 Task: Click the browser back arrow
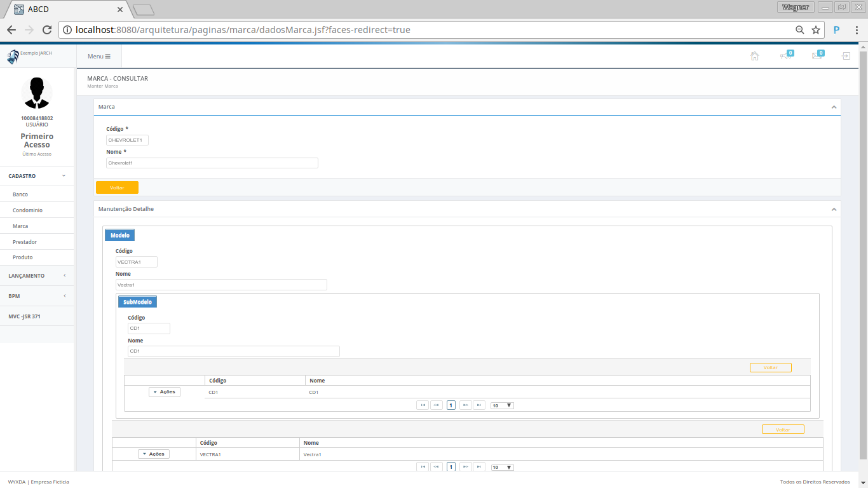click(11, 30)
